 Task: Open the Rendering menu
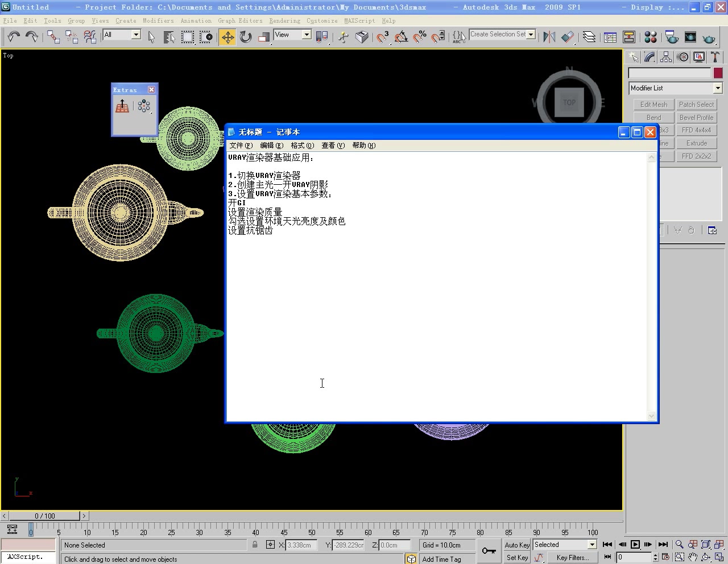284,21
